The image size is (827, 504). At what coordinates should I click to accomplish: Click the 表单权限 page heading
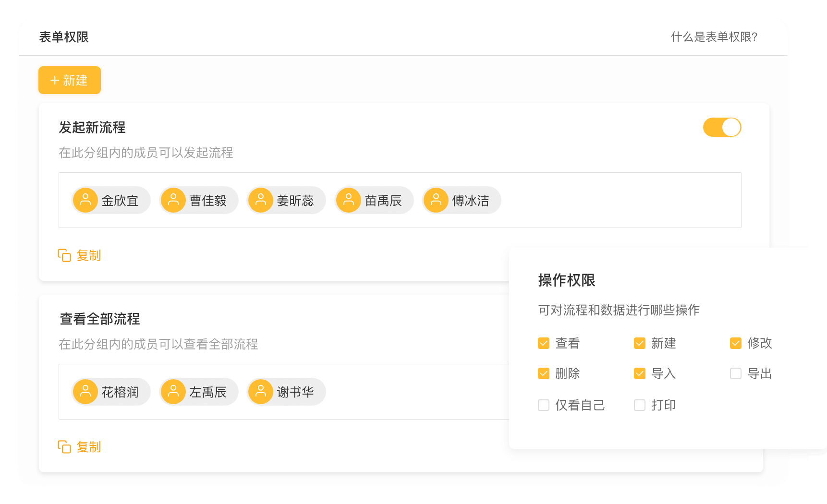pyautogui.click(x=64, y=37)
